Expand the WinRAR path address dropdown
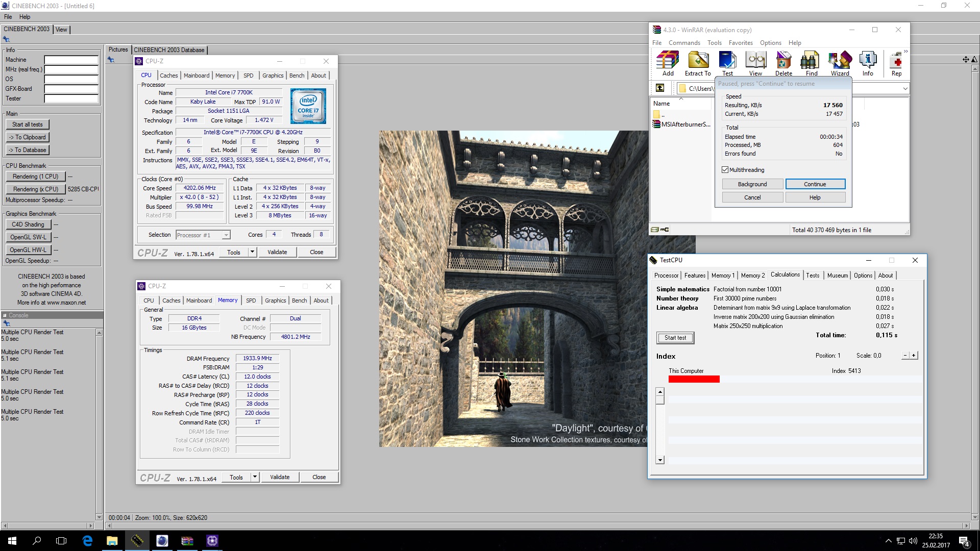 [905, 88]
